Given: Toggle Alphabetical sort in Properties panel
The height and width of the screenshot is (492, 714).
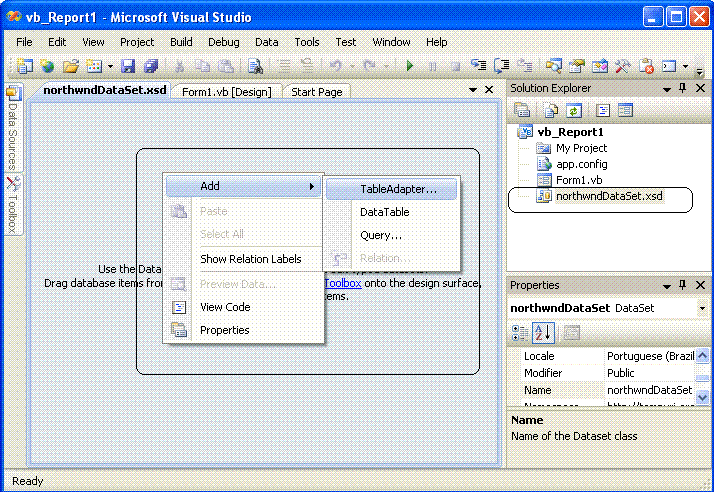Looking at the screenshot, I should (x=543, y=333).
